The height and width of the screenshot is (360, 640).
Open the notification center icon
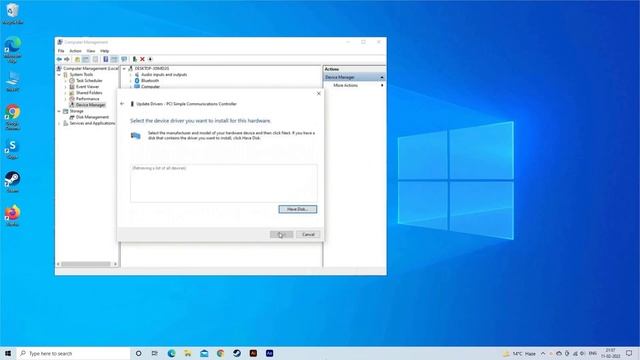pos(629,353)
